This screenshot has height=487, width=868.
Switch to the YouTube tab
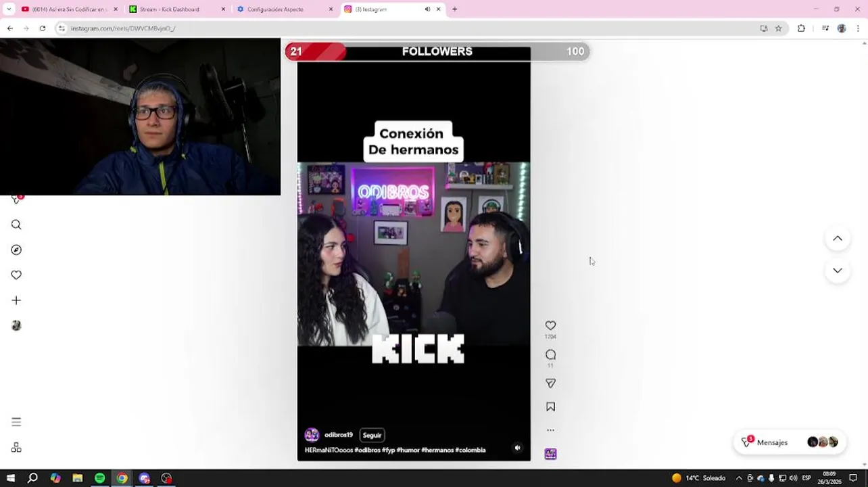coord(69,9)
